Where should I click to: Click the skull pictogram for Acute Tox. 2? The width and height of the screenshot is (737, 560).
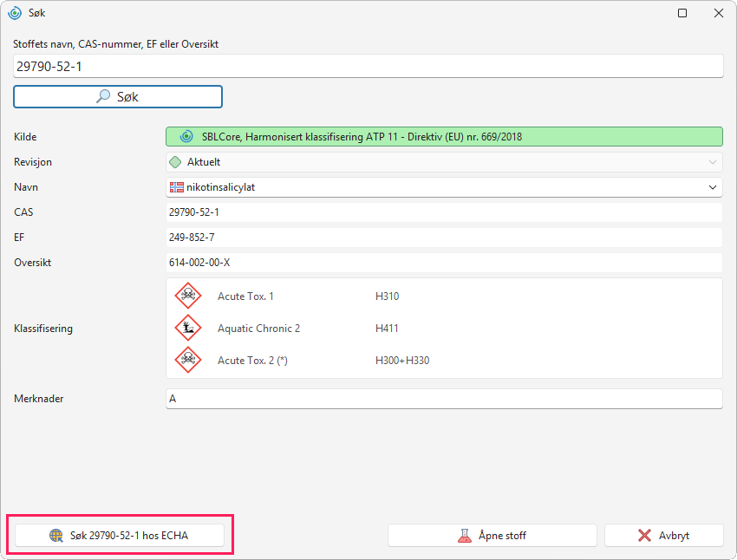(x=188, y=360)
